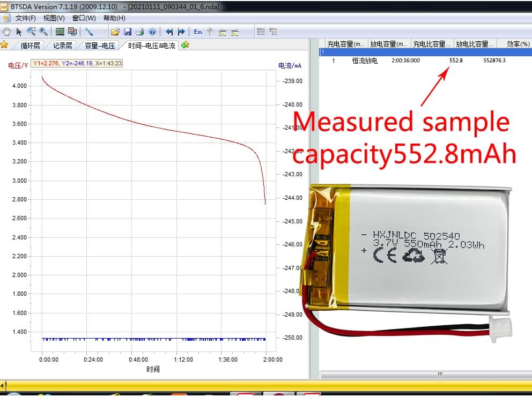
Task: Click the RST reset icon
Action: click(60, 32)
